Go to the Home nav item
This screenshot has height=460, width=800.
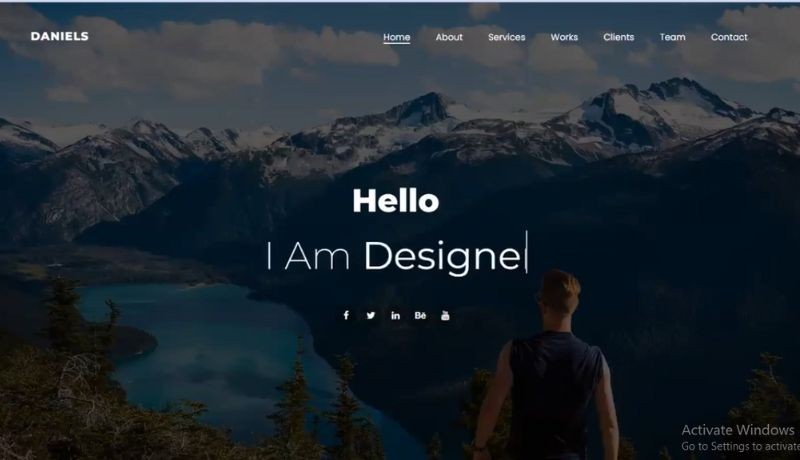pos(396,37)
